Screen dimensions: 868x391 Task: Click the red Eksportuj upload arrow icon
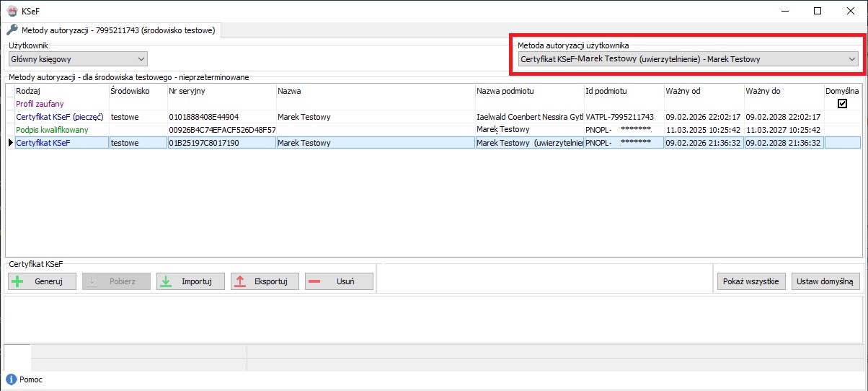(241, 281)
